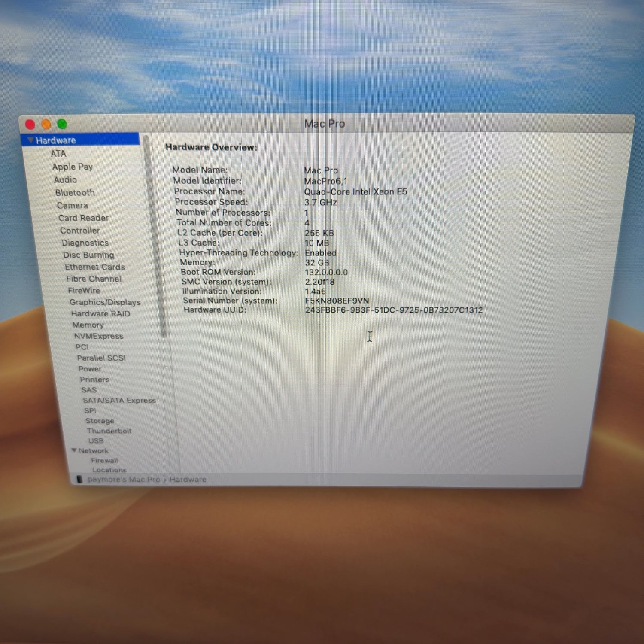644x644 pixels.
Task: Select Camera in the sidebar
Action: (x=72, y=206)
